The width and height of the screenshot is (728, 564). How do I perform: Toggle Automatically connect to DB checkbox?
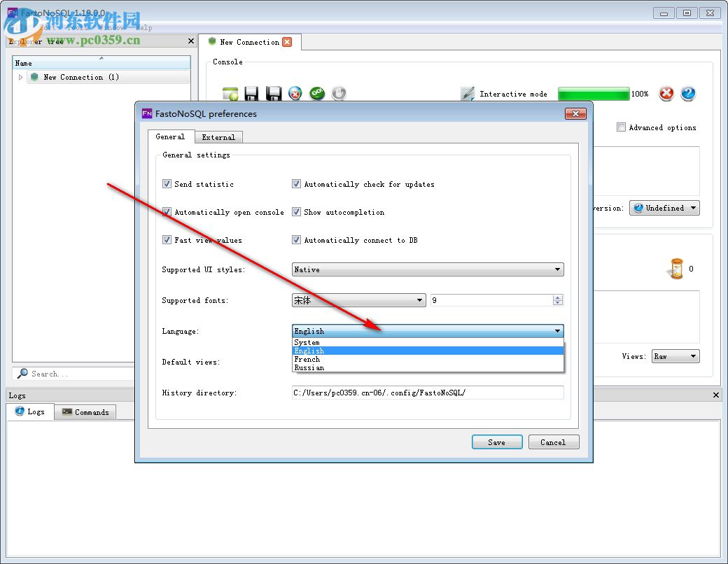tap(296, 239)
